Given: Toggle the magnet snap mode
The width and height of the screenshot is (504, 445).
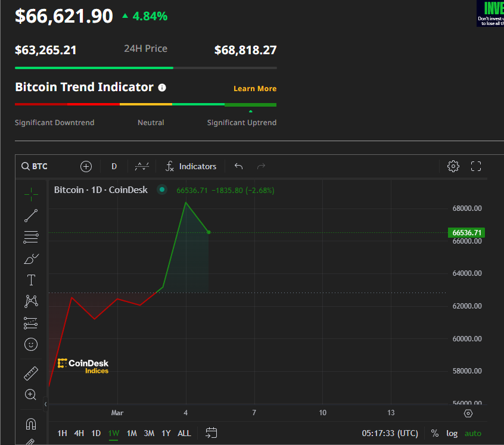Looking at the screenshot, I should pos(31,423).
